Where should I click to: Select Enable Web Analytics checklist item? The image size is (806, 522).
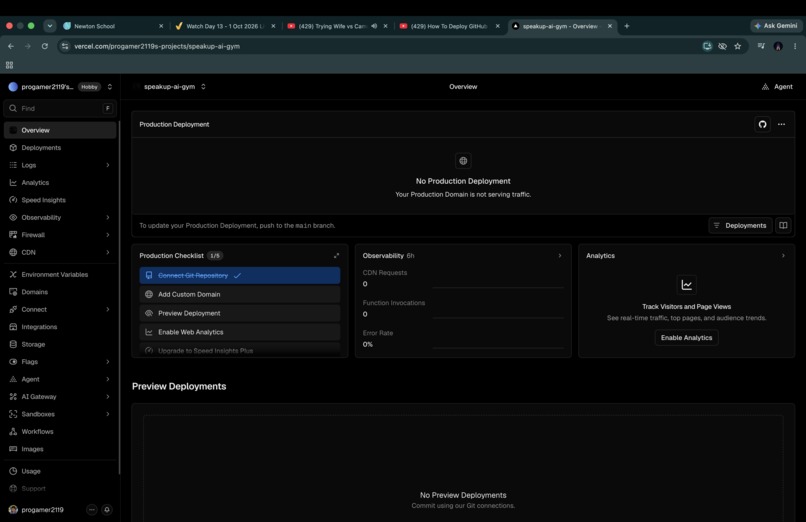point(240,332)
